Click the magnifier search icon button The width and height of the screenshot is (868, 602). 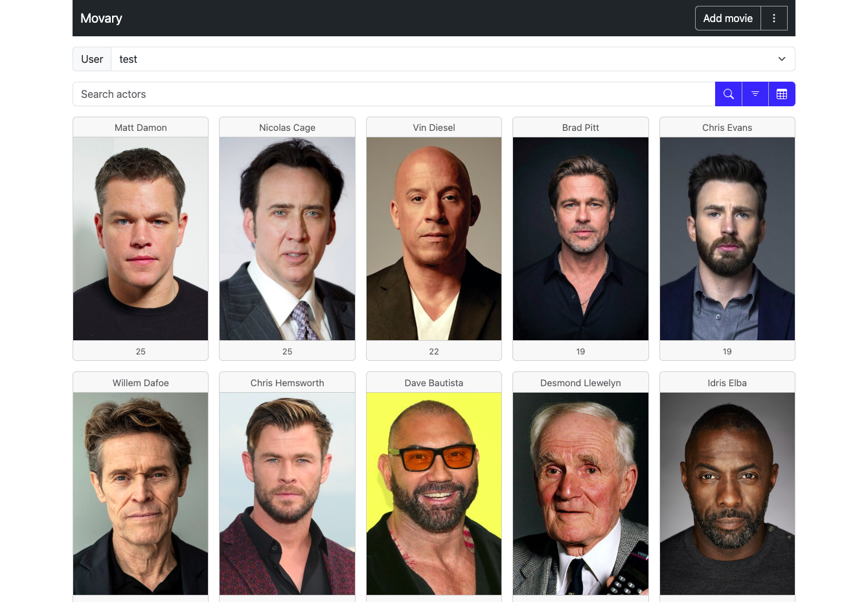[x=728, y=94]
